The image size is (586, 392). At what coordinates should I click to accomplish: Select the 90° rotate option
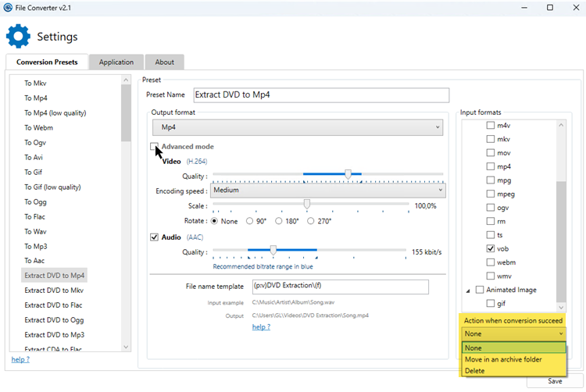(250, 221)
